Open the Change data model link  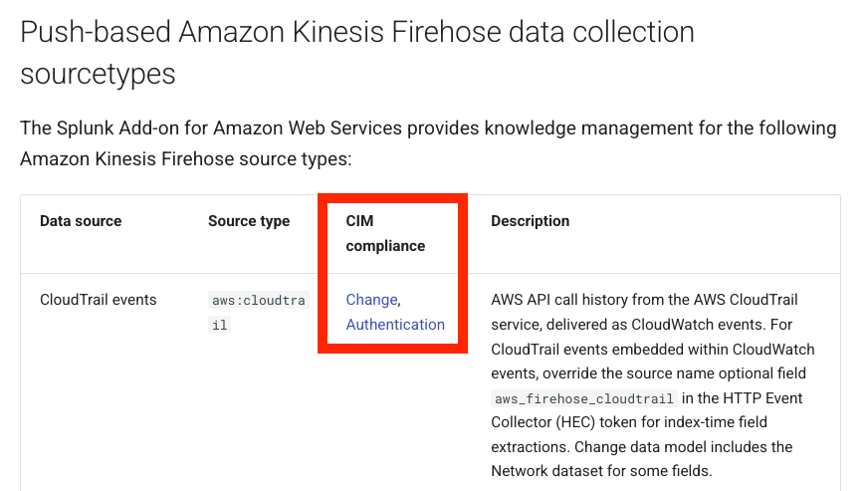point(371,300)
